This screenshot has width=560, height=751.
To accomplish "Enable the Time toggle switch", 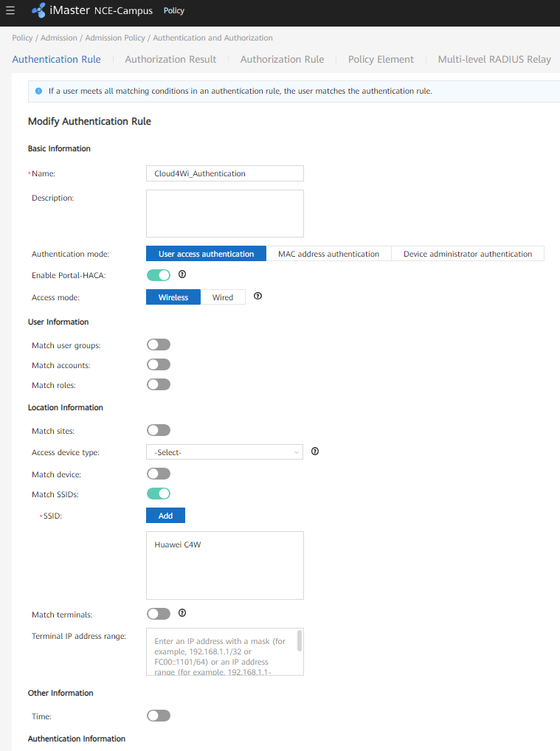I will [159, 716].
